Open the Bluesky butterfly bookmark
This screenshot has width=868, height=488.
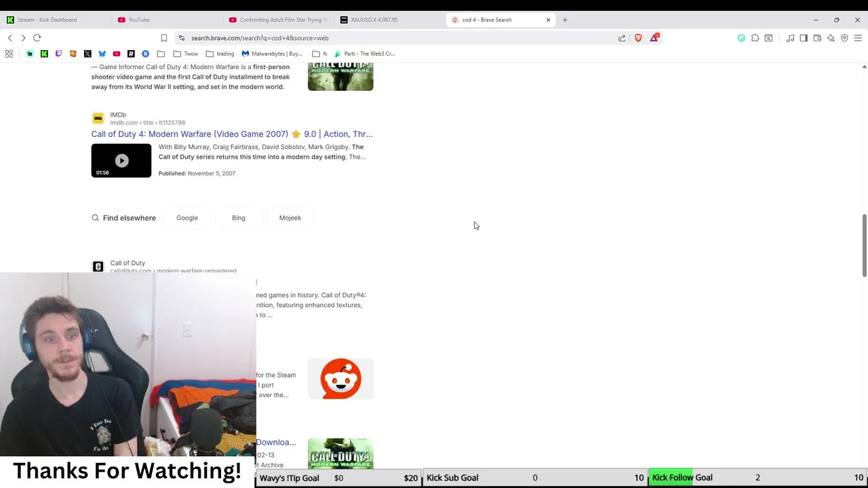(102, 54)
